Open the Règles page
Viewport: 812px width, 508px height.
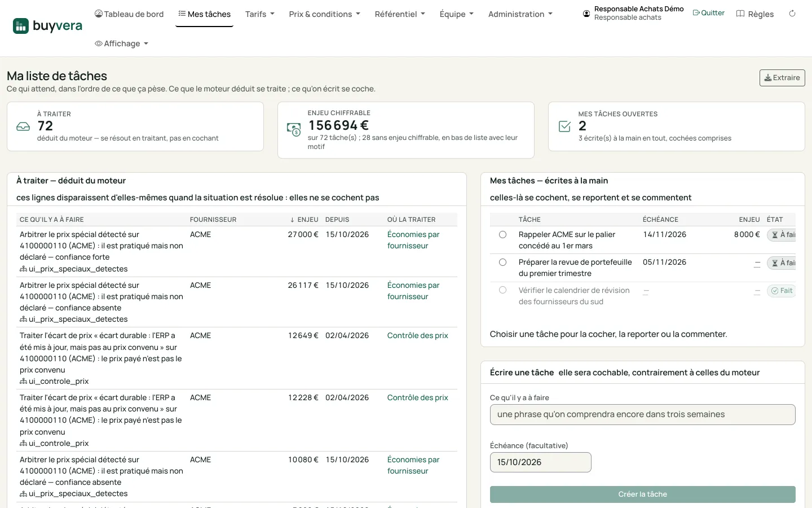[755, 14]
